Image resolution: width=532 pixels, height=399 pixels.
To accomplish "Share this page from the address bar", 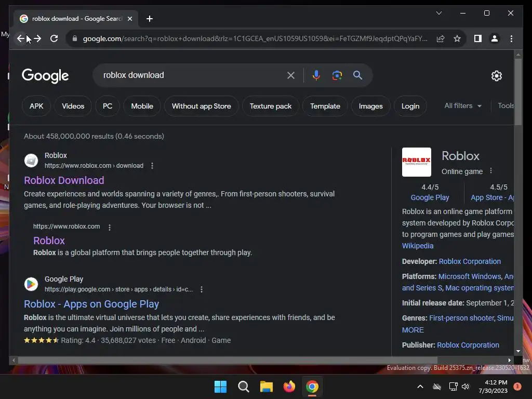I will click(441, 38).
